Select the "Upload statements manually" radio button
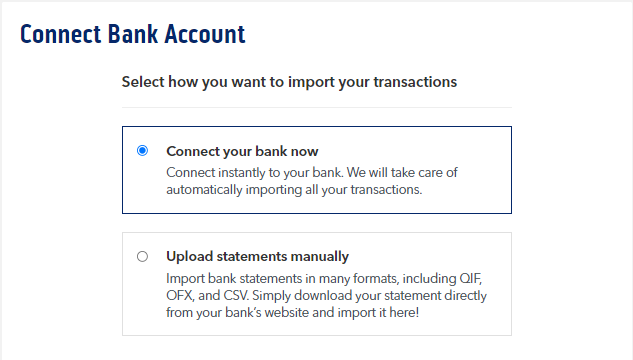Screen dimensions: 633x360 coord(142,256)
